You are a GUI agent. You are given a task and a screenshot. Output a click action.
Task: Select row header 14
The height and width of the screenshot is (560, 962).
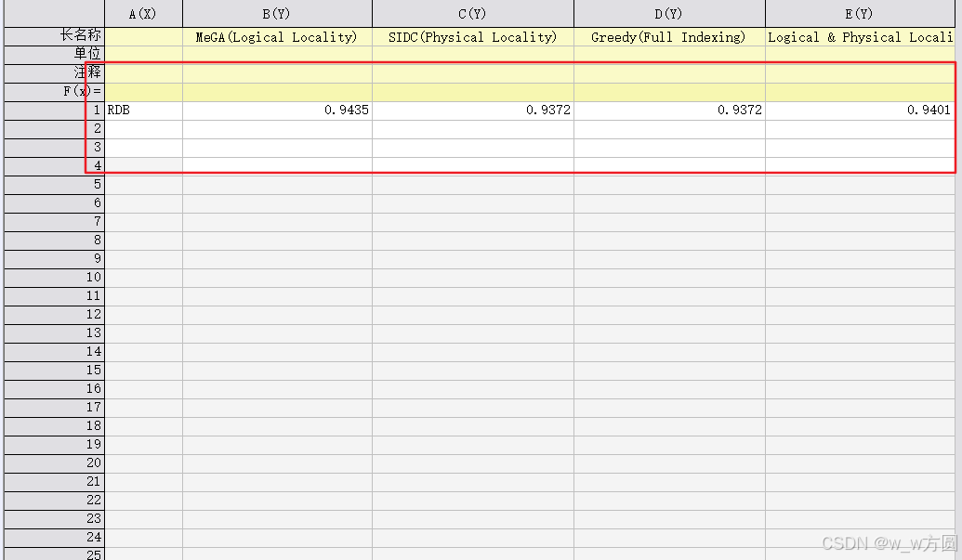(54, 352)
